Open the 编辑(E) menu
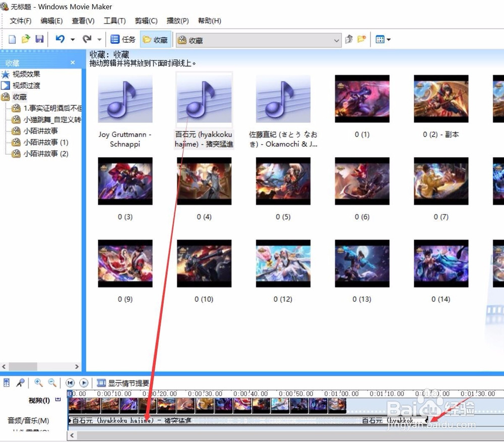The height and width of the screenshot is (442, 504). (x=51, y=21)
